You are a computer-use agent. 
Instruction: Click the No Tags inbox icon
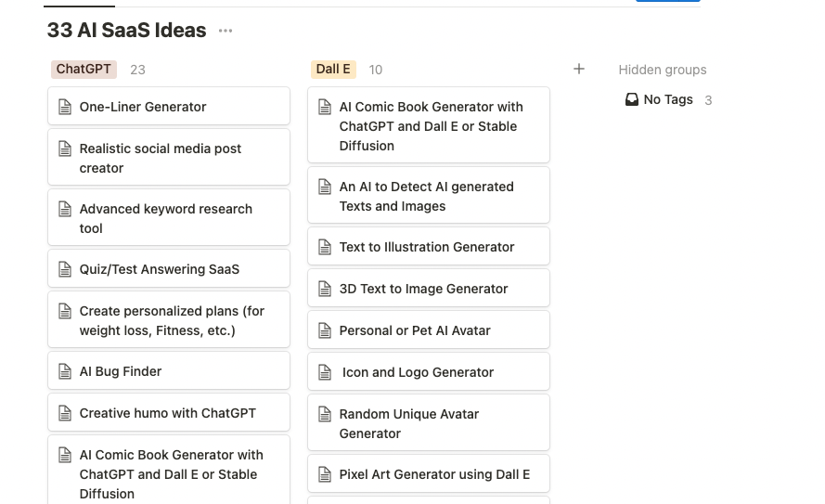coord(632,99)
